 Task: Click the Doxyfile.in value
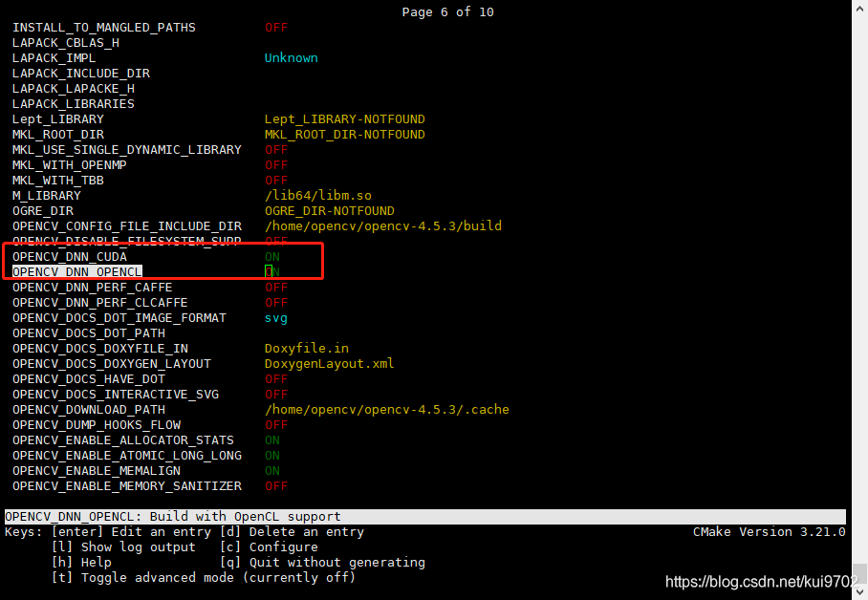(x=307, y=349)
